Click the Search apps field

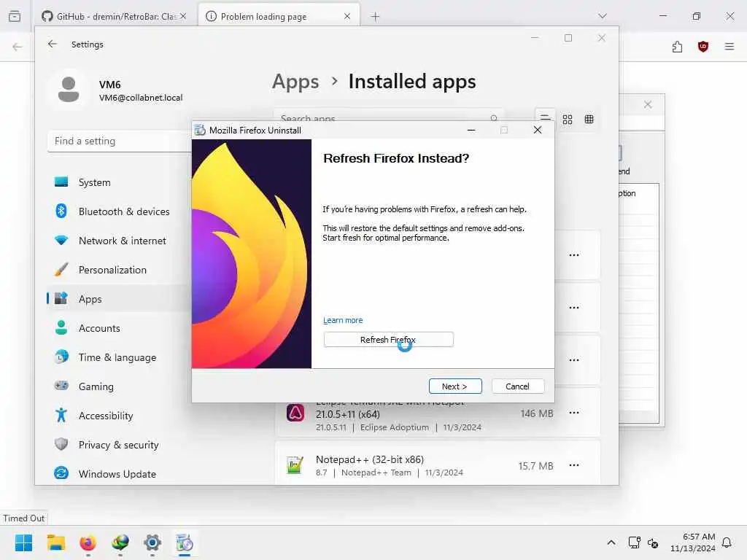[389, 117]
